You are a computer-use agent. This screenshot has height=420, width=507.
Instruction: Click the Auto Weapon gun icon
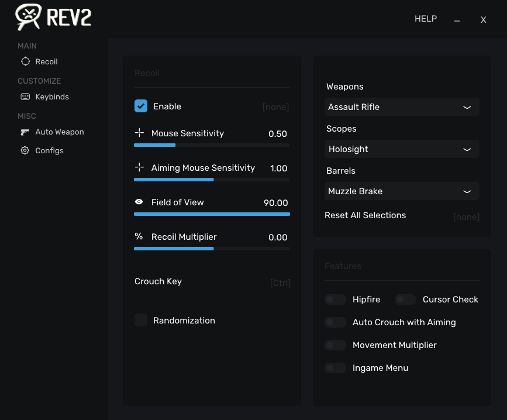25,132
